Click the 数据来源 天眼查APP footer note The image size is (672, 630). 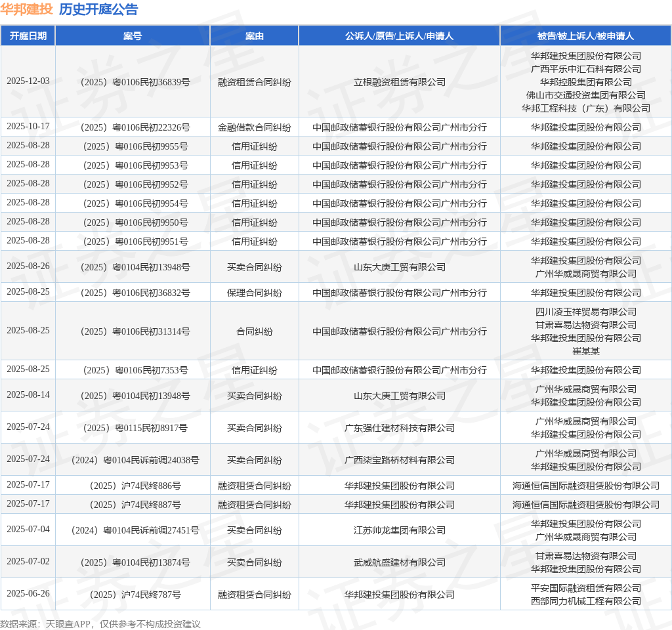pos(100,624)
